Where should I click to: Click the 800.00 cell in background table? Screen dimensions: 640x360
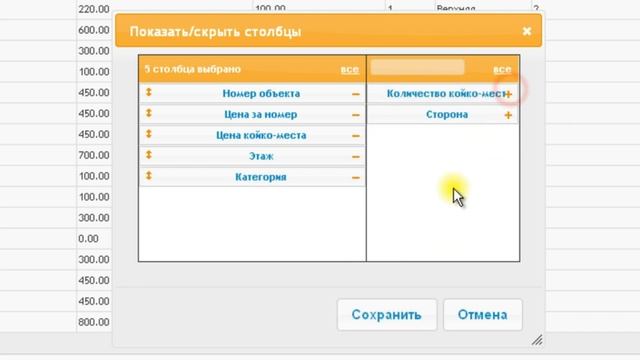[x=94, y=322]
